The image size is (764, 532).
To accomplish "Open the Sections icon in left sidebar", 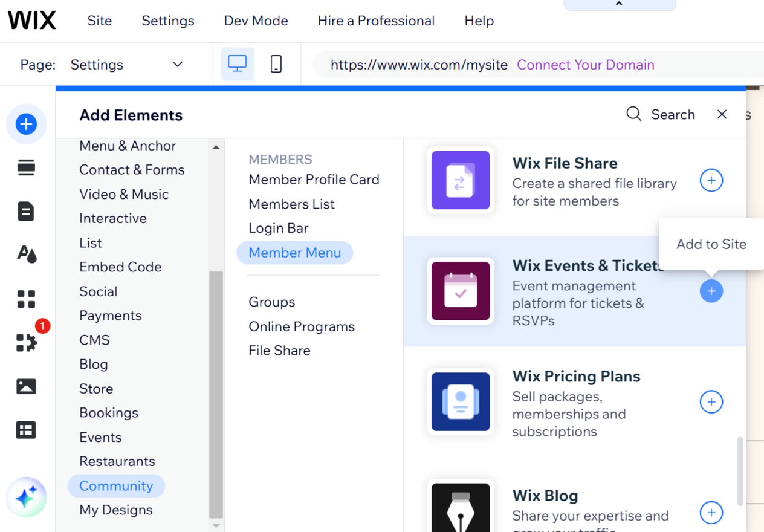I will [x=26, y=168].
